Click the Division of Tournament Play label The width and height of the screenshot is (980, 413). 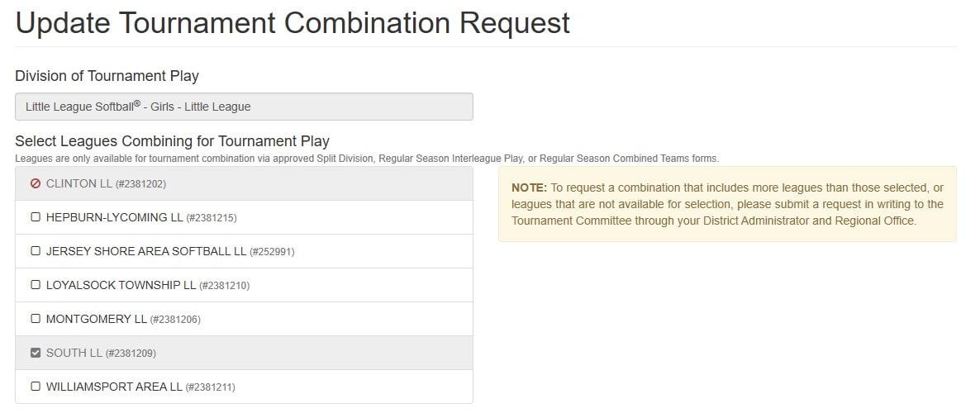[107, 76]
